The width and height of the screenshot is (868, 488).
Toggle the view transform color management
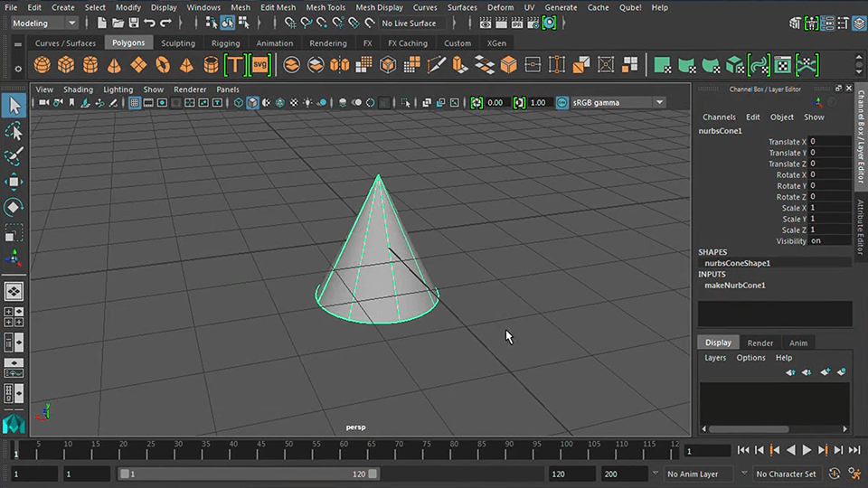(561, 103)
